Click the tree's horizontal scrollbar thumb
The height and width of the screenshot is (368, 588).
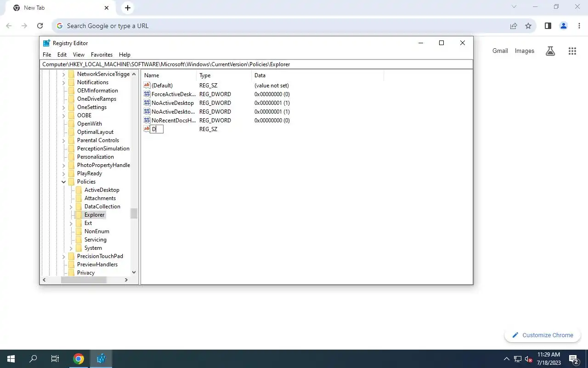click(84, 280)
